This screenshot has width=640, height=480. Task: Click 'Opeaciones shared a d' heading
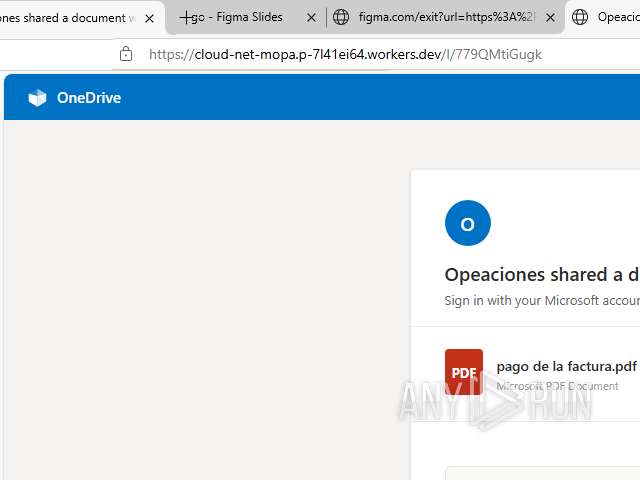(x=542, y=275)
